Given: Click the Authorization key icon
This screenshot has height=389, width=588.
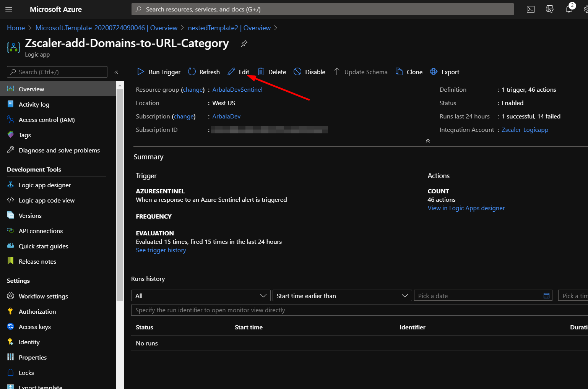Looking at the screenshot, I should coord(10,311).
